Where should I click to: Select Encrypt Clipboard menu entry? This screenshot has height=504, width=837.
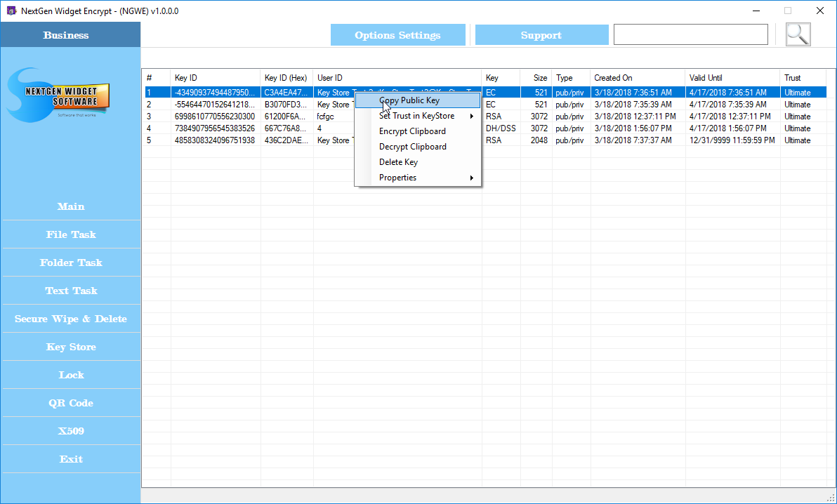click(x=418, y=131)
